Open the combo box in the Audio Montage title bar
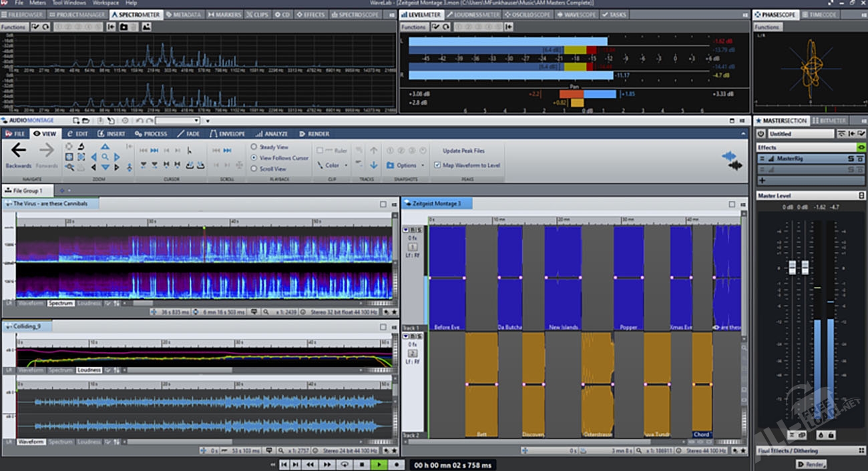 tap(178, 121)
